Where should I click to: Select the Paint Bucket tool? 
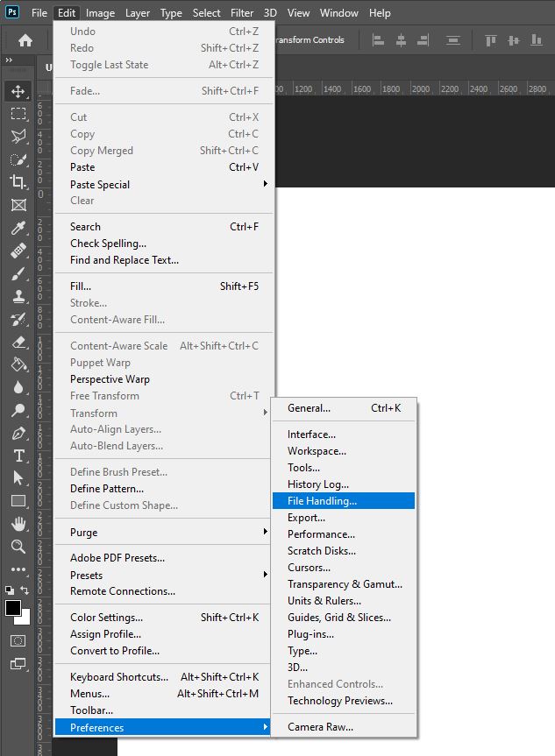tap(18, 365)
